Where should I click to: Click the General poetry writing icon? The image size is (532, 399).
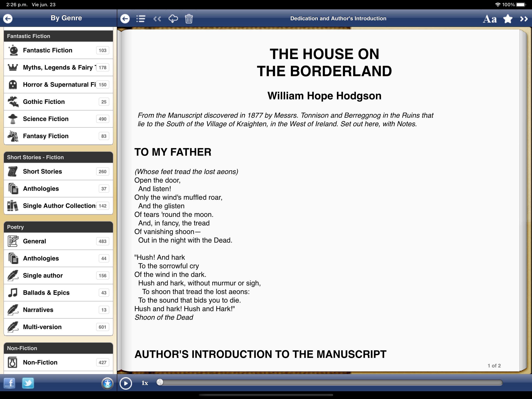(x=13, y=241)
